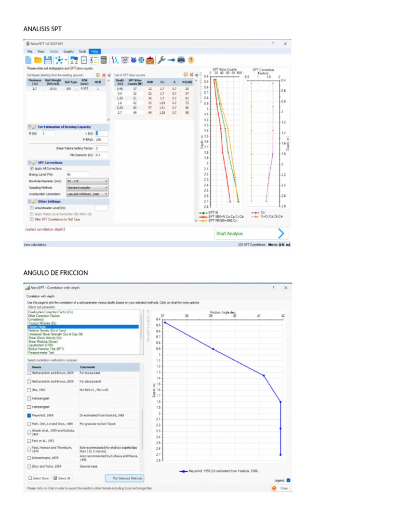Click the question mark in Correlation window title bar
399x532 pixels.
click(273, 287)
